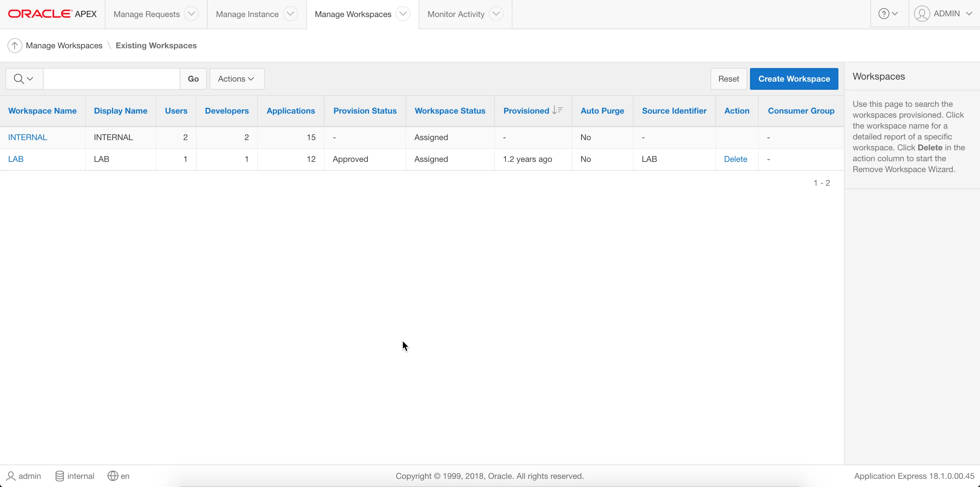
Task: Click the Provisioned sort descending icon
Action: [557, 110]
